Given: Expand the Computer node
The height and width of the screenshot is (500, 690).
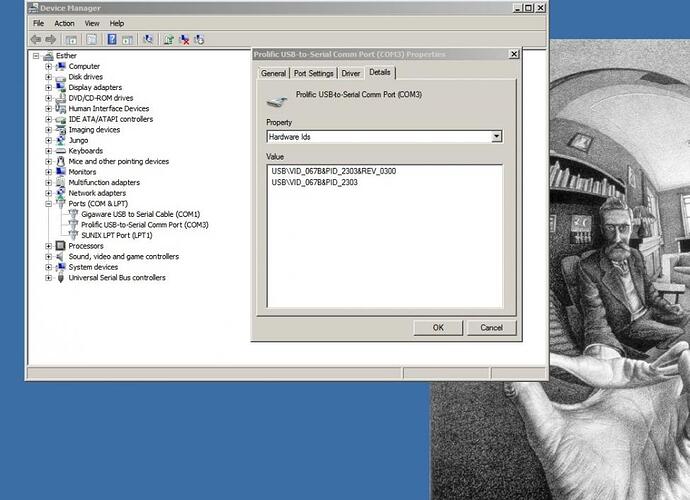Looking at the screenshot, I should coord(48,66).
